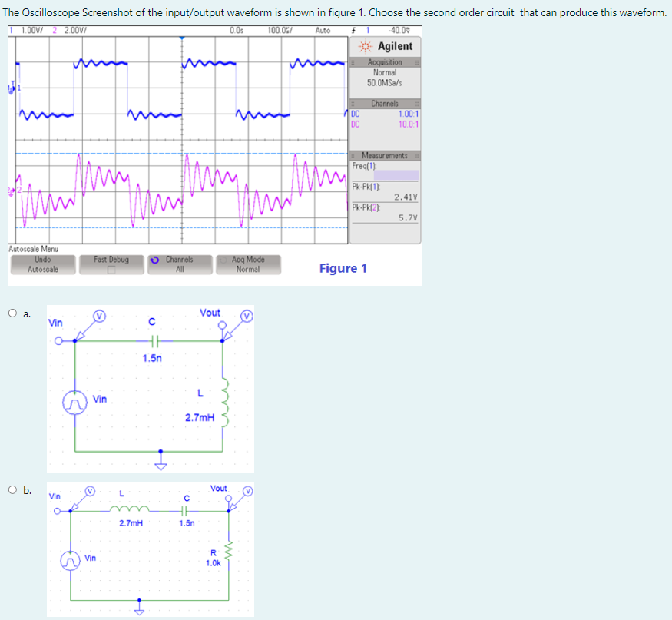Click the trigger position marker above the grid
The height and width of the screenshot is (620, 672).
181,38
